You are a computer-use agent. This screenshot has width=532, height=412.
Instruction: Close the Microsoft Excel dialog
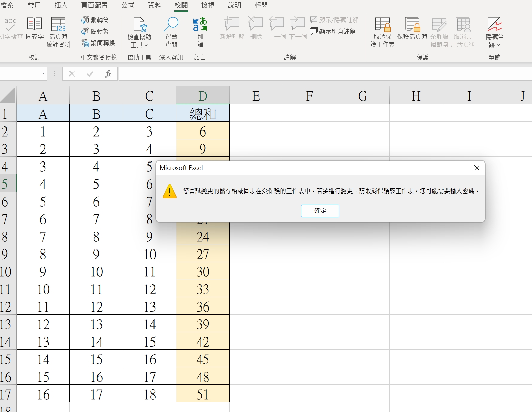(x=477, y=168)
